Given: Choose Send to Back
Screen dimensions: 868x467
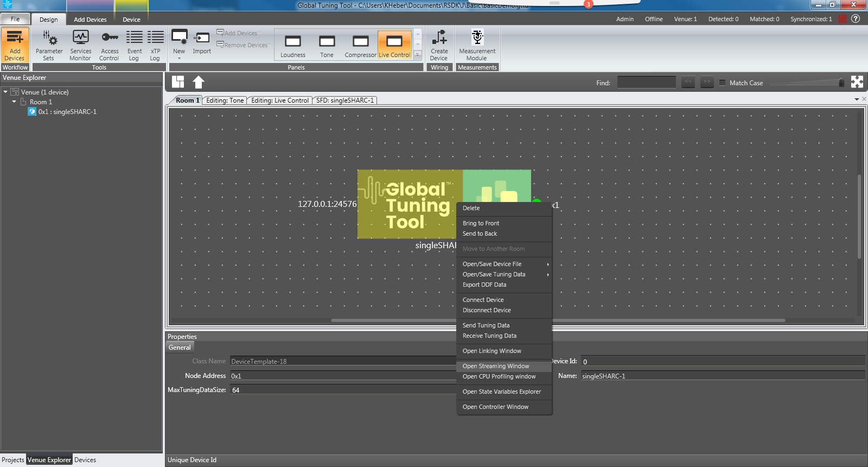Looking at the screenshot, I should (505, 233).
